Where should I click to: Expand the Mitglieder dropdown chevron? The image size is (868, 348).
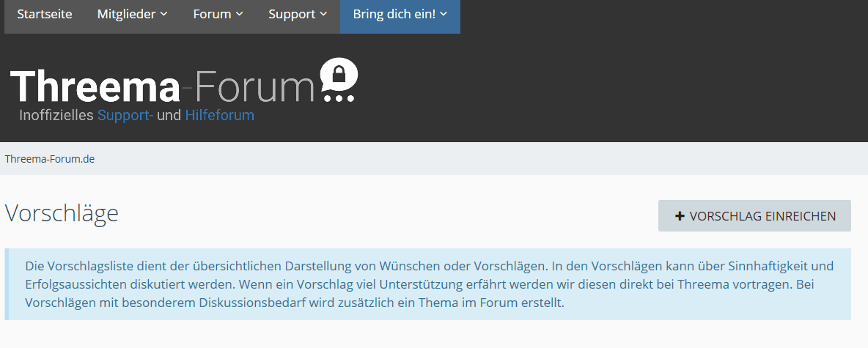pos(164,15)
